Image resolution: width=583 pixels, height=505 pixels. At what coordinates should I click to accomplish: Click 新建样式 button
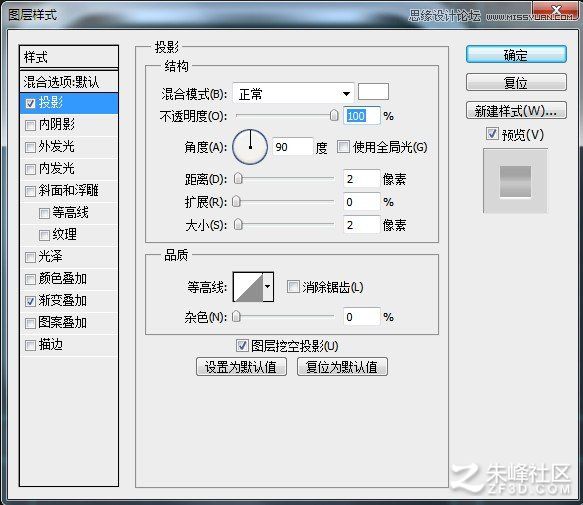pos(516,110)
